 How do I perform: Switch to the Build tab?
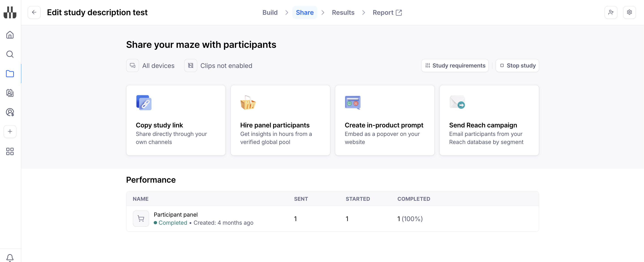point(270,13)
